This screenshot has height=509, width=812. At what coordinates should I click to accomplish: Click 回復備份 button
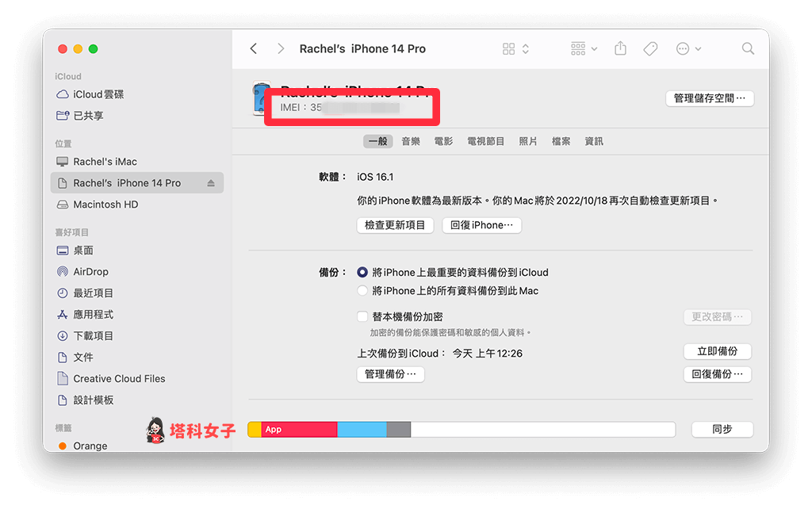pos(717,374)
